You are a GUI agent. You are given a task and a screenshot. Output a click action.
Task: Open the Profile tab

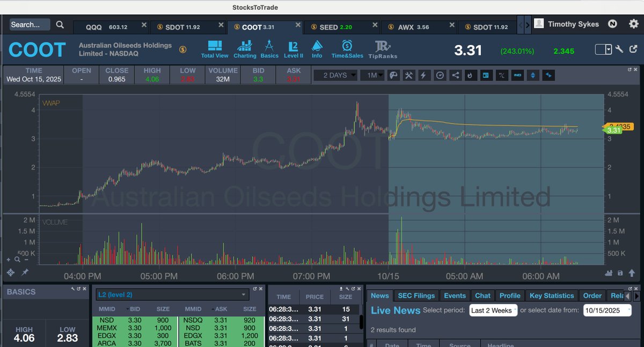[510, 296]
